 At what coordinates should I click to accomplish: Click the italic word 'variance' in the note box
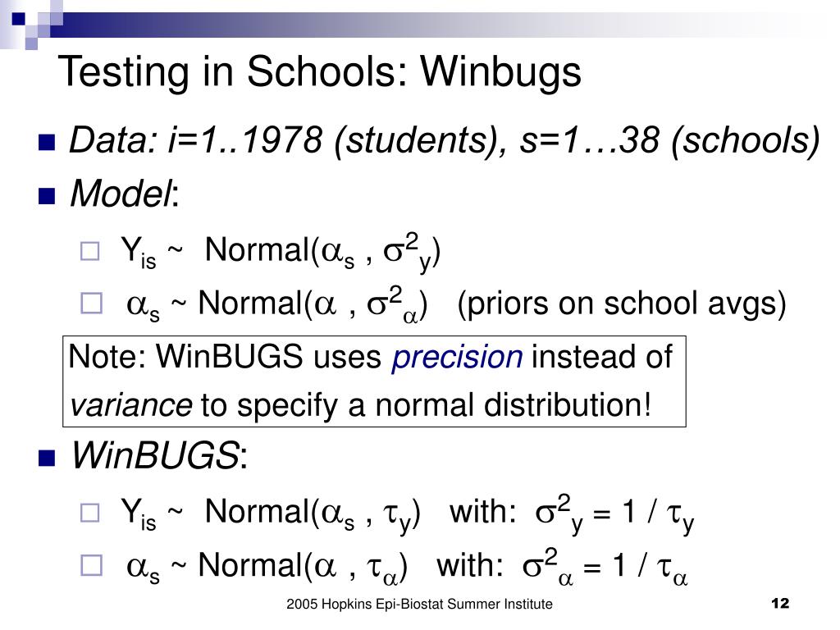click(x=130, y=405)
